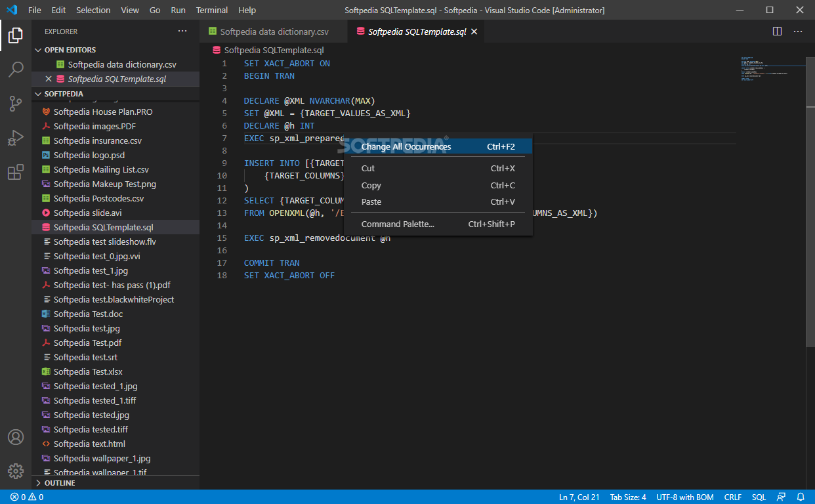Viewport: 815px width, 504px height.
Task: Open the Selection menu
Action: (93, 10)
